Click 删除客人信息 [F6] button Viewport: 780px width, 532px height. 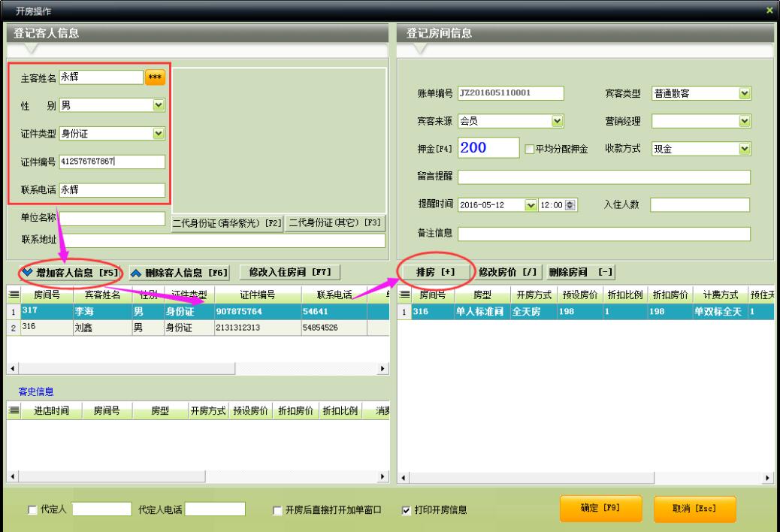[x=180, y=273]
